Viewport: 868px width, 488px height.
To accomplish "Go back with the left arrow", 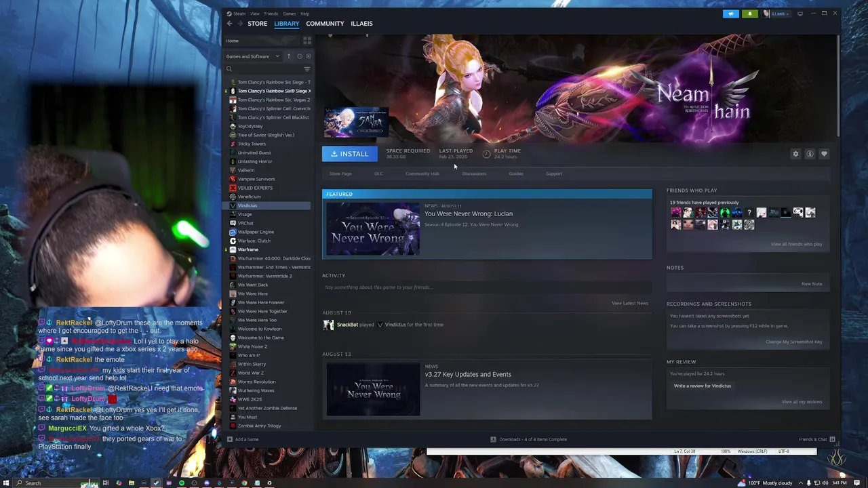I will pyautogui.click(x=229, y=24).
